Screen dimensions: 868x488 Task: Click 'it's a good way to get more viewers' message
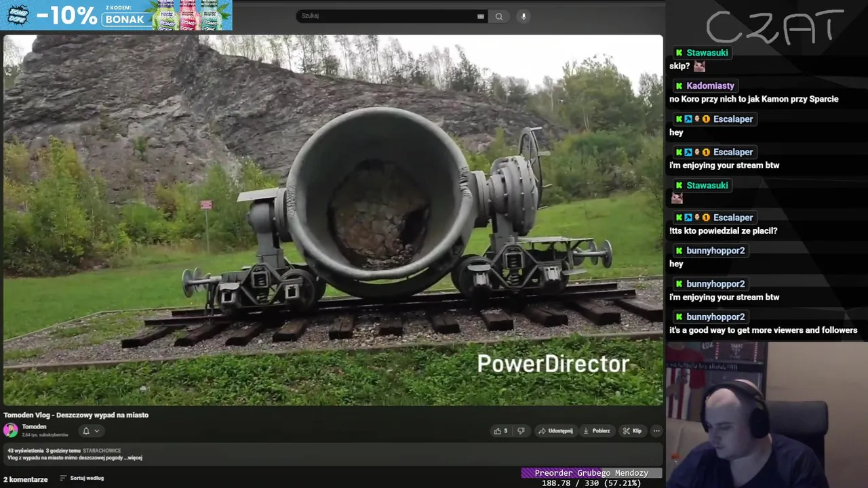pos(764,331)
